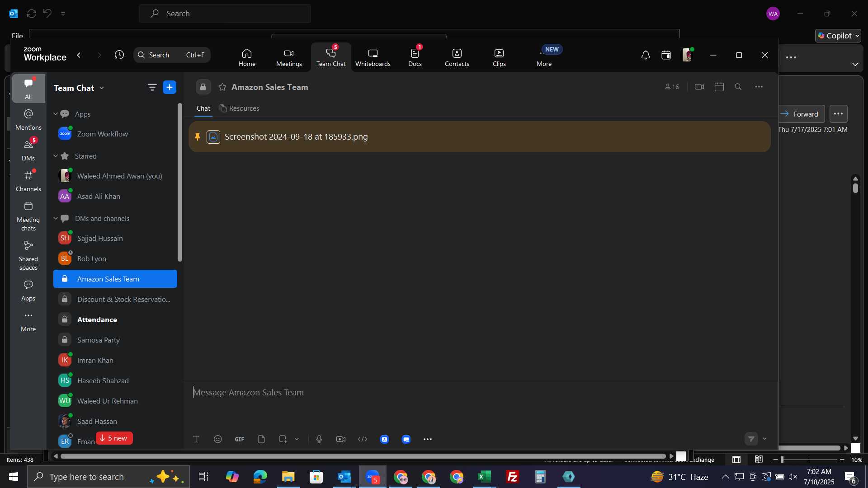The image size is (868, 488).
Task: Click Forward in the Outlook window
Action: coord(802,114)
